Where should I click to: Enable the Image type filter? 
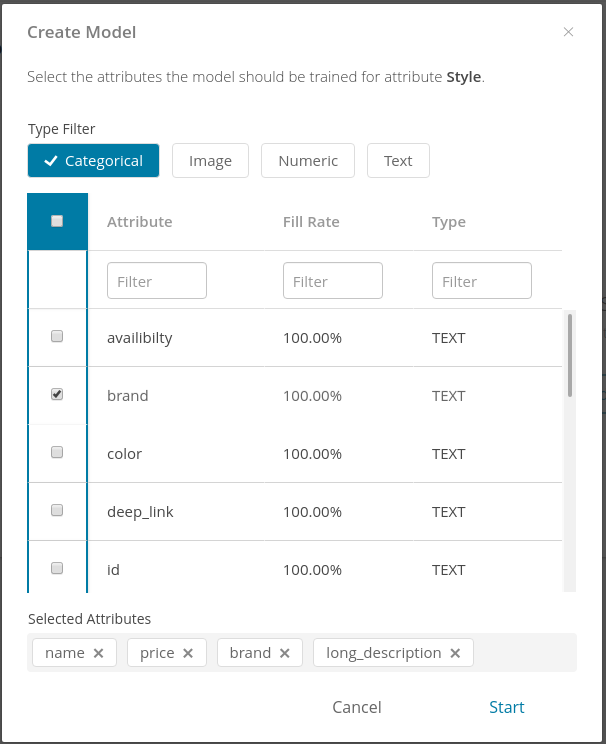[x=210, y=161]
